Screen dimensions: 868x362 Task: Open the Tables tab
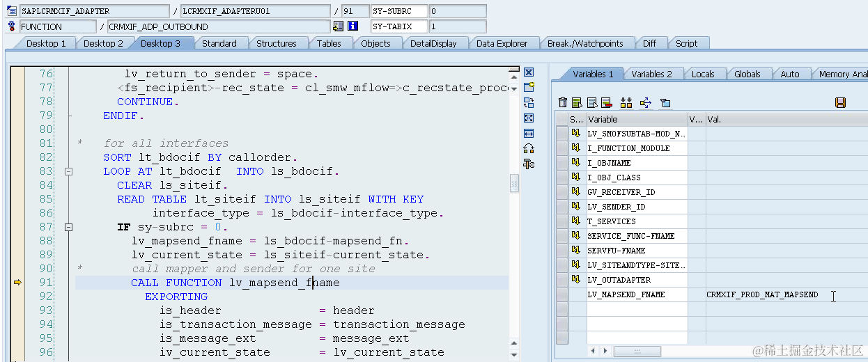[x=329, y=43]
